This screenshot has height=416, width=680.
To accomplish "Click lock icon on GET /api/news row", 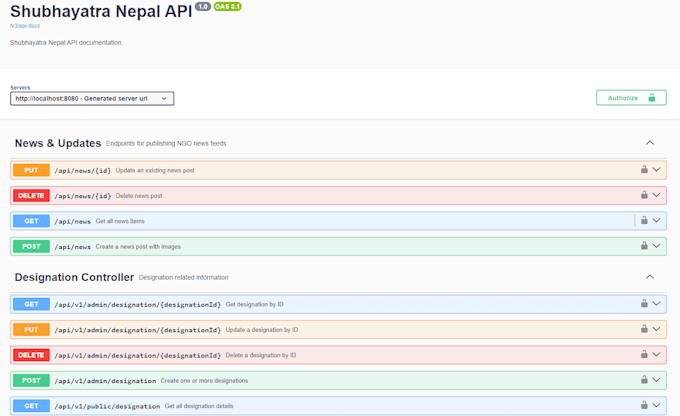I will click(644, 220).
